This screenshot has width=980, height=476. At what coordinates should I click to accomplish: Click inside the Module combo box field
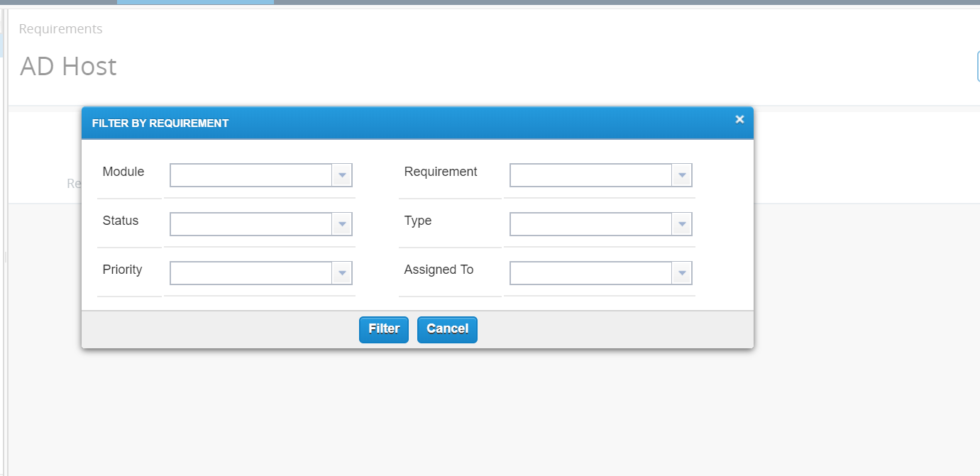[252, 175]
